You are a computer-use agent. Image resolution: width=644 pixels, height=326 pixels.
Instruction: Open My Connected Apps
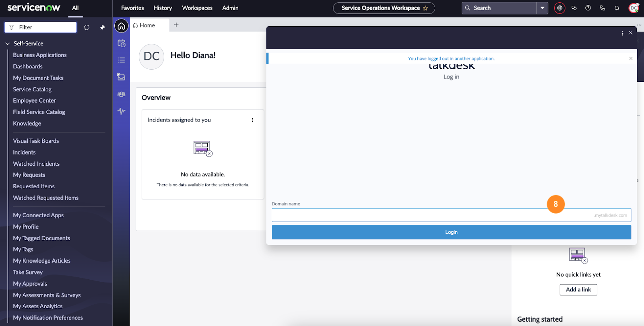(38, 215)
